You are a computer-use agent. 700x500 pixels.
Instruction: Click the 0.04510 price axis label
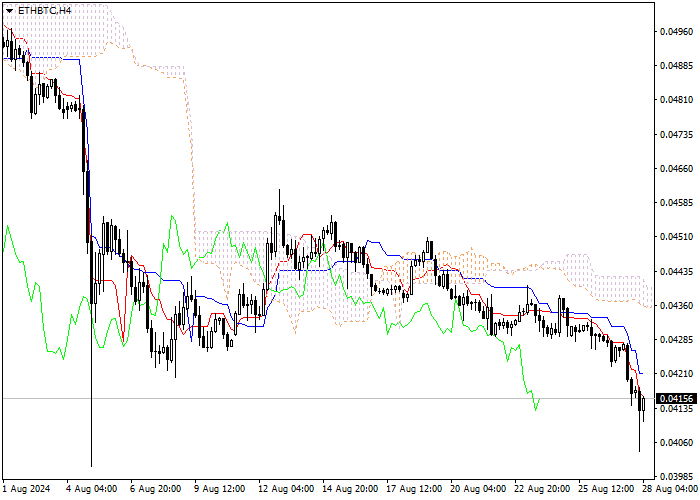click(677, 237)
